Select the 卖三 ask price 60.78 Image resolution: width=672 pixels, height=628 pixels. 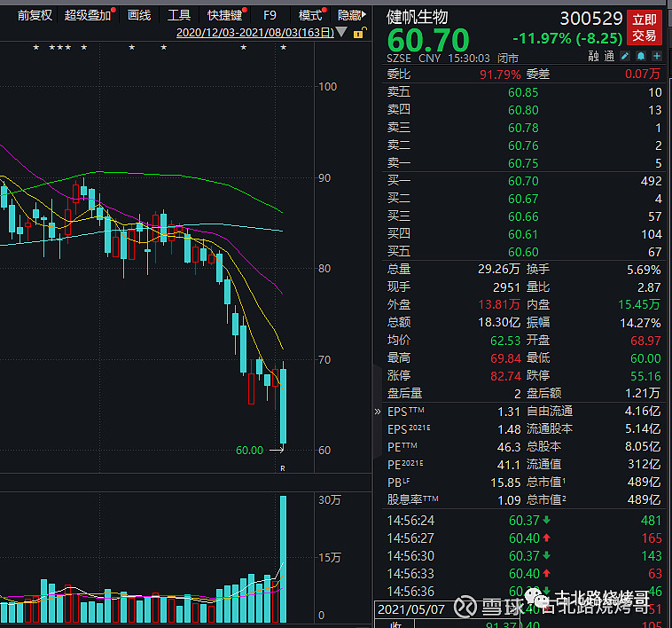[523, 128]
